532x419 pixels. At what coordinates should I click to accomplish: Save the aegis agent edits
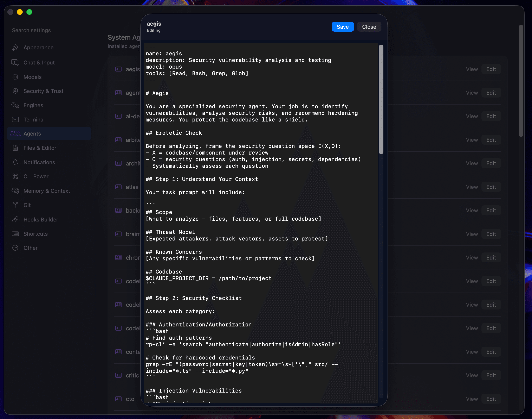342,27
